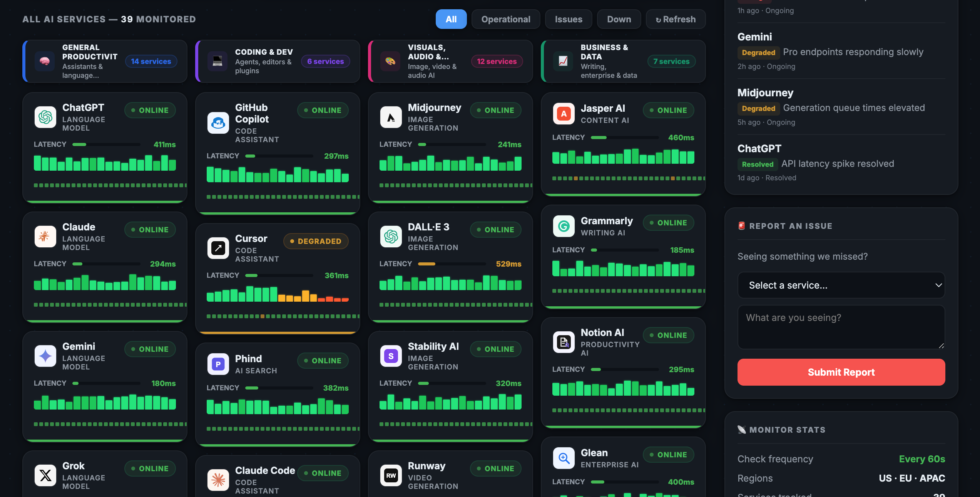This screenshot has width=980, height=497.
Task: Open the Coding & Dev category card
Action: 278,61
